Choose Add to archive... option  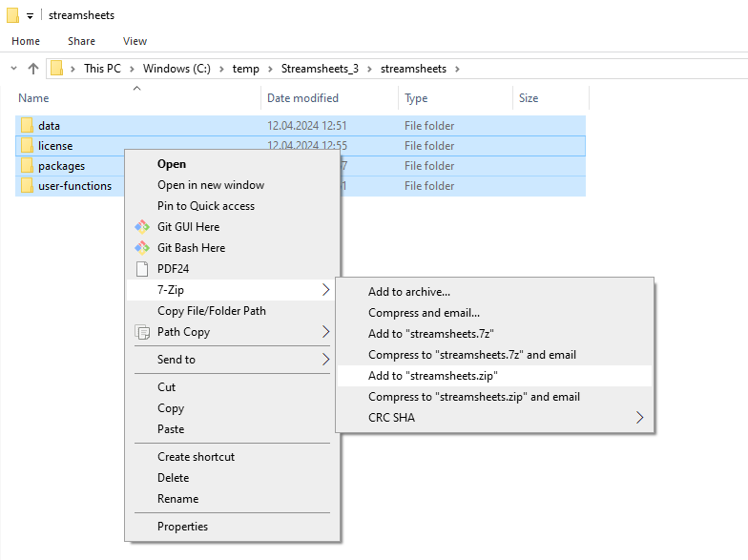409,292
